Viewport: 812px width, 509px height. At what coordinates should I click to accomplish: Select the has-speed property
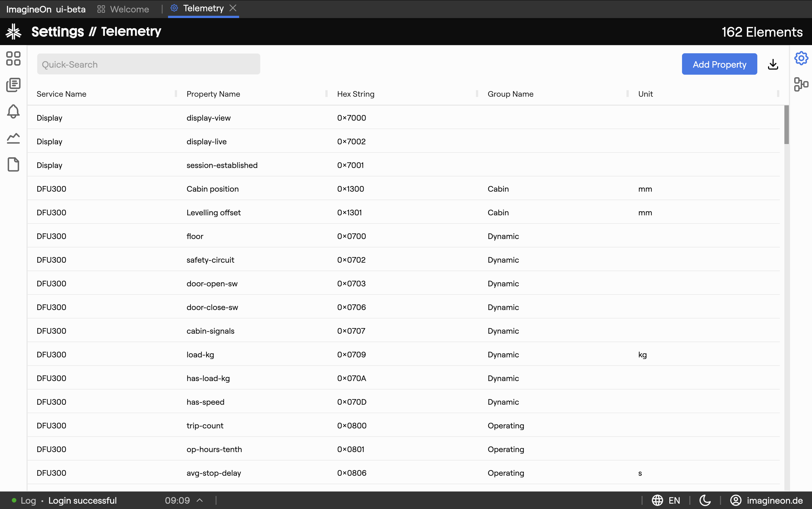(x=206, y=402)
